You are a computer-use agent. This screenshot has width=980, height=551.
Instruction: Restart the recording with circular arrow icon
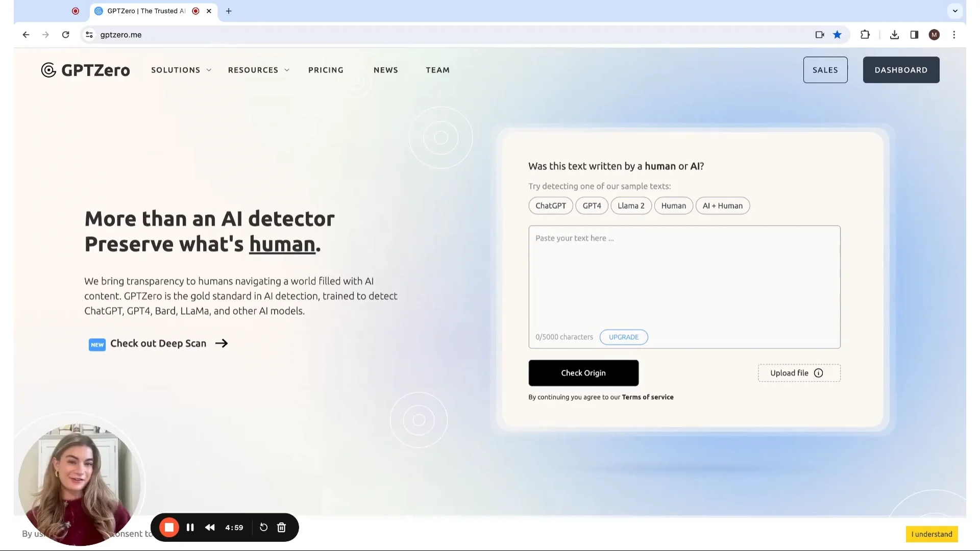point(263,528)
